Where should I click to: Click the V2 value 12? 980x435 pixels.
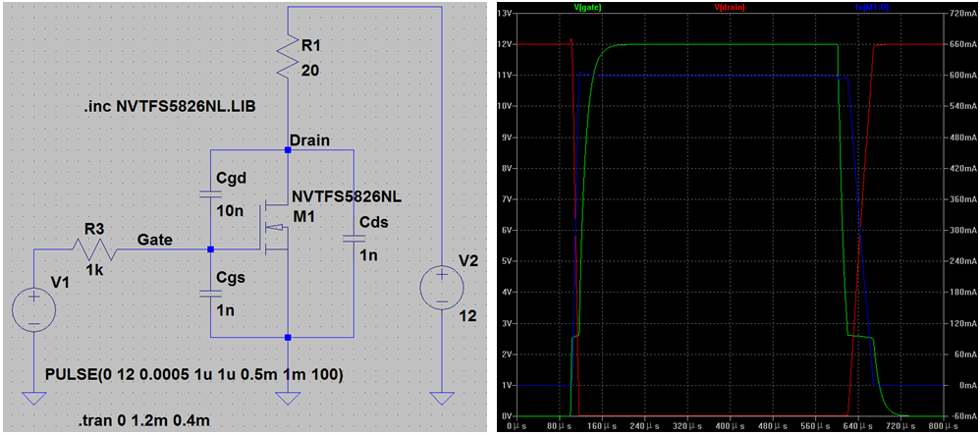pyautogui.click(x=468, y=317)
